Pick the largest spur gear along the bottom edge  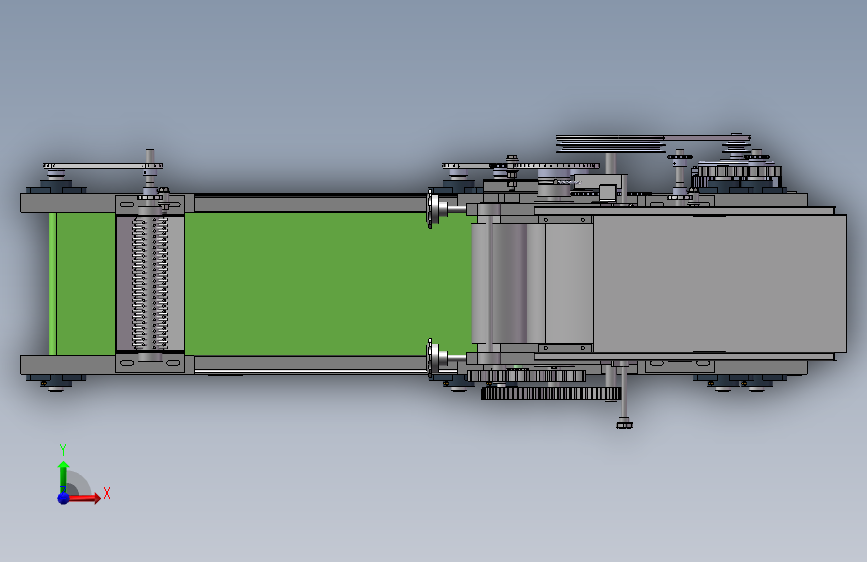[x=551, y=394]
